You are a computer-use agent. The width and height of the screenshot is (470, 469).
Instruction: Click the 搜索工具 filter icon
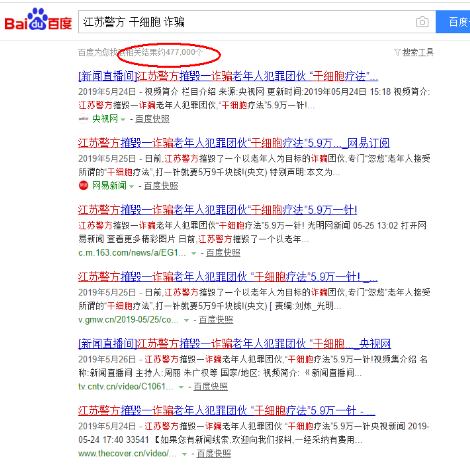point(397,52)
